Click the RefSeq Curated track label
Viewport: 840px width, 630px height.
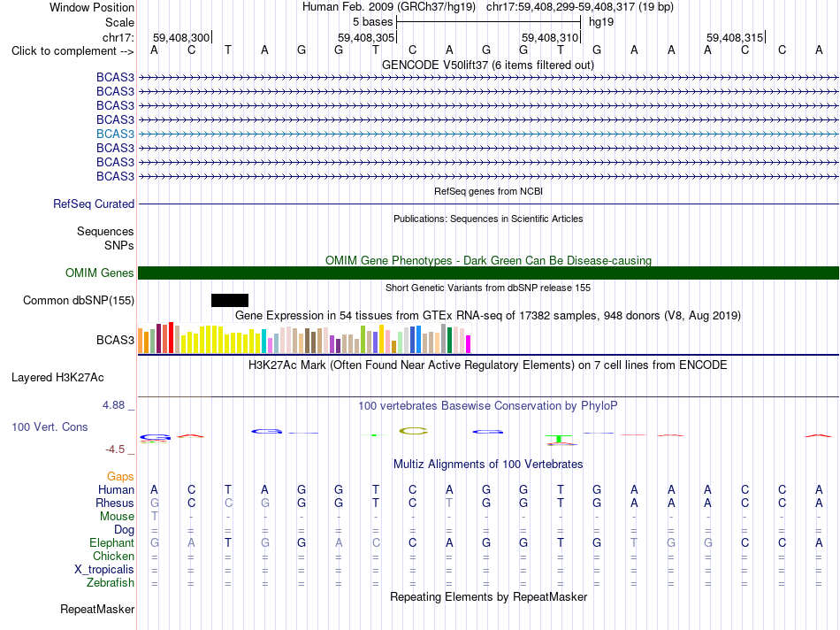click(x=93, y=204)
